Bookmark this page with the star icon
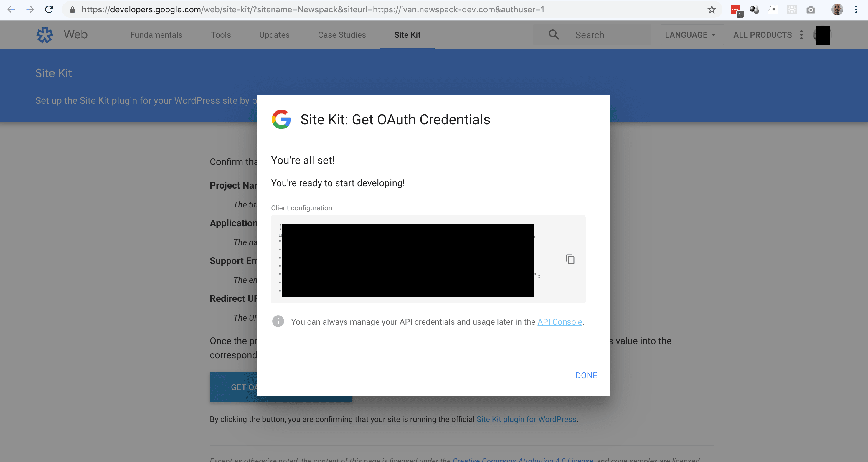This screenshot has height=462, width=868. 712,9
